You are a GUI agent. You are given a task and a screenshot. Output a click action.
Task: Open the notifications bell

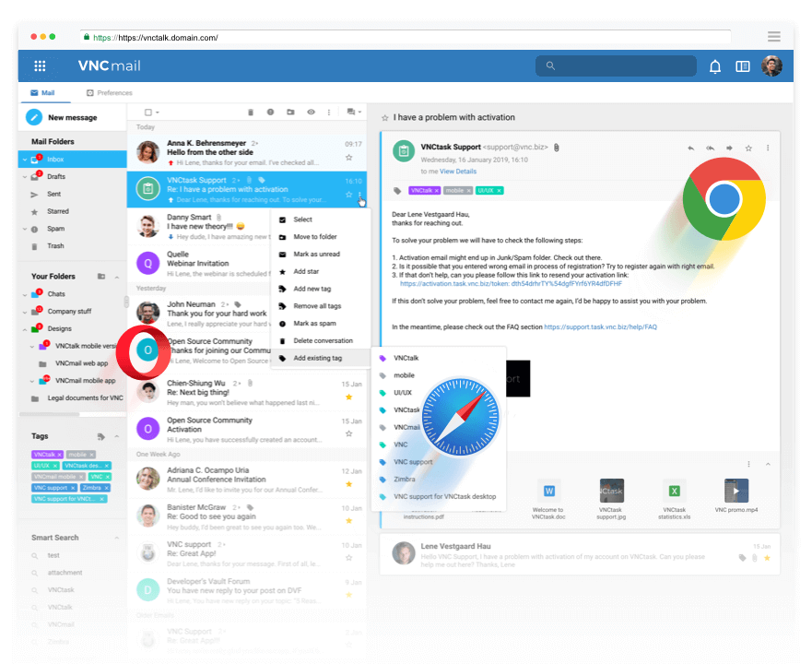[714, 66]
